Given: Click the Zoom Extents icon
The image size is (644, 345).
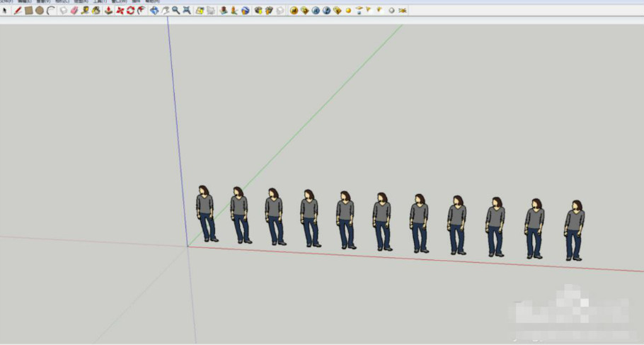Looking at the screenshot, I should coord(187,11).
